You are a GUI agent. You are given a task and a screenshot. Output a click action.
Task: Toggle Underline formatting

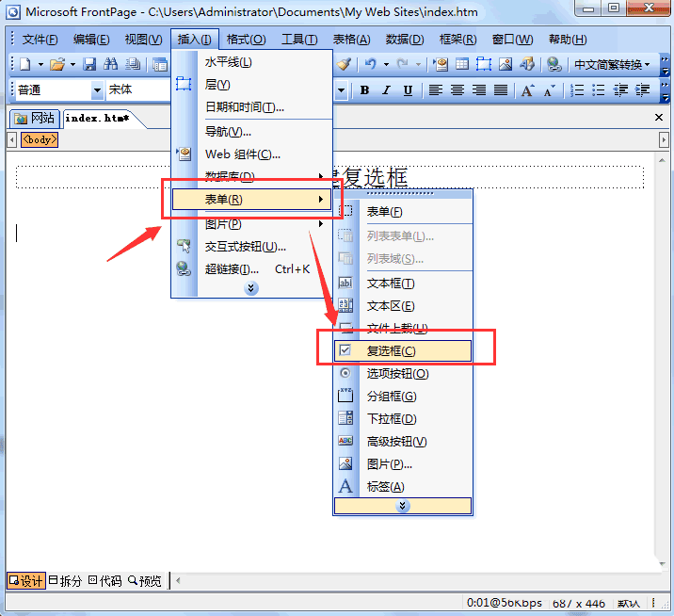408,90
